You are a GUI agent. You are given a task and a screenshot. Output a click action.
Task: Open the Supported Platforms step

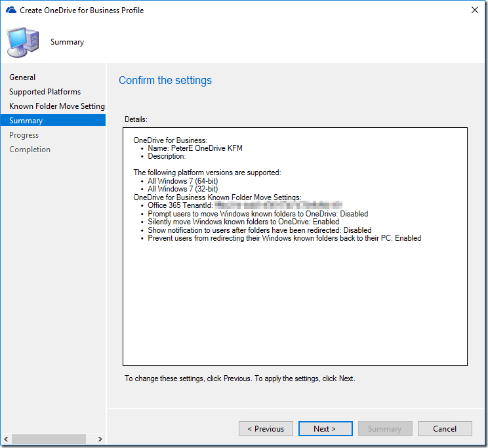click(x=45, y=92)
